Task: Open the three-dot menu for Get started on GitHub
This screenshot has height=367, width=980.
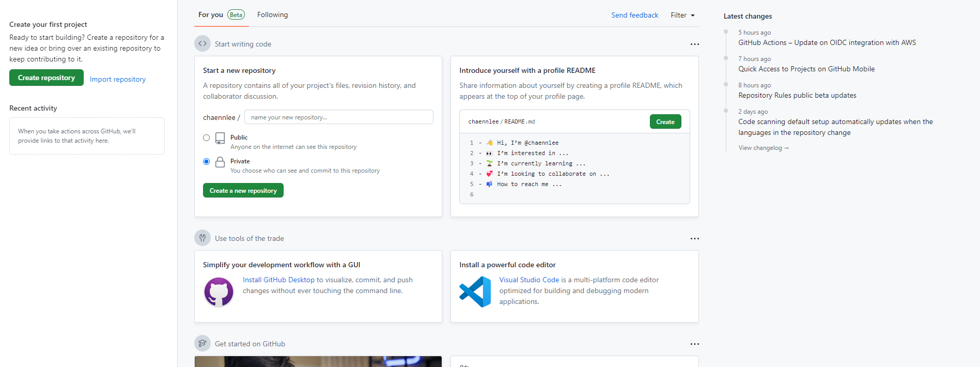Action: tap(694, 344)
